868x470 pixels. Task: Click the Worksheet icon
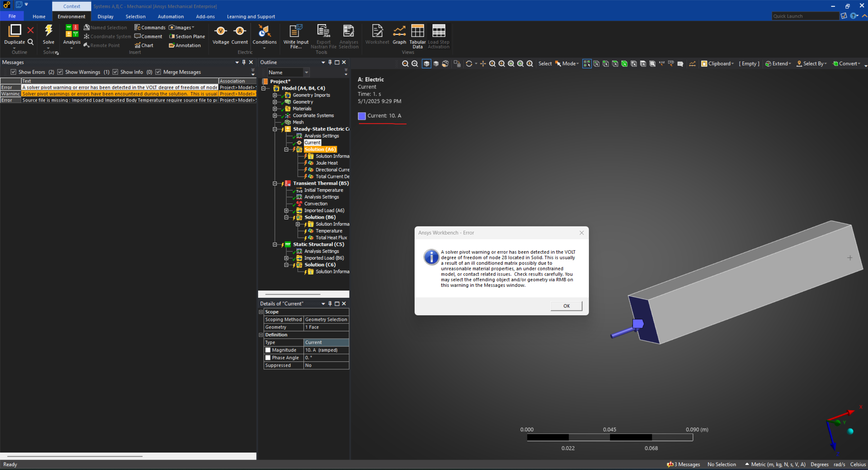pos(377,31)
